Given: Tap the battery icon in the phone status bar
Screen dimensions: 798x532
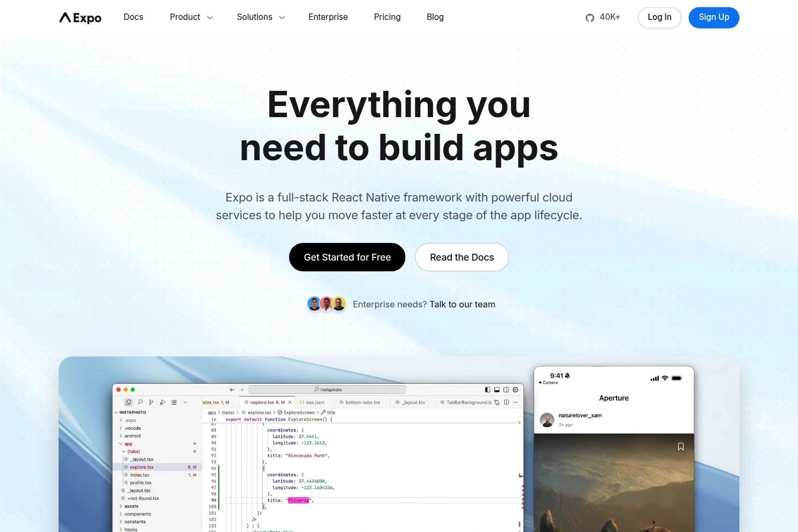Looking at the screenshot, I should point(677,378).
